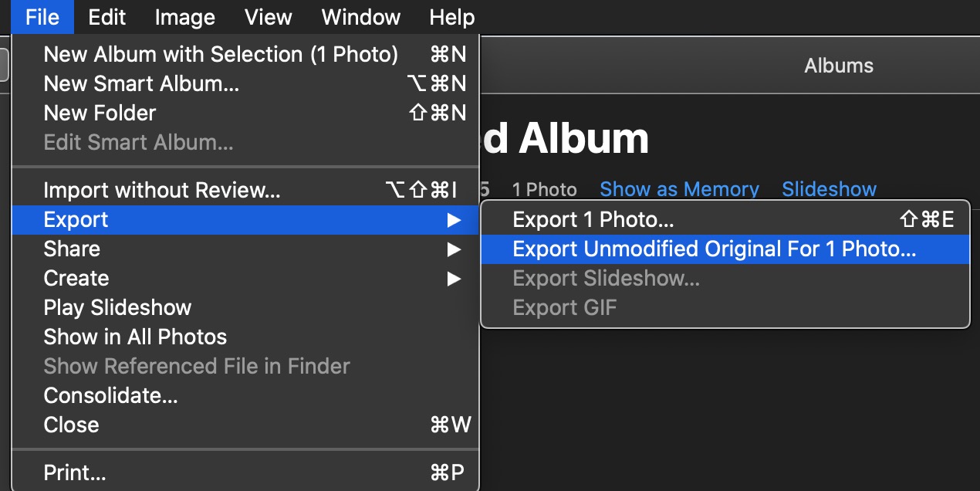Screen dimensions: 980x491
Task: Click the Show as Memory link
Action: (679, 189)
